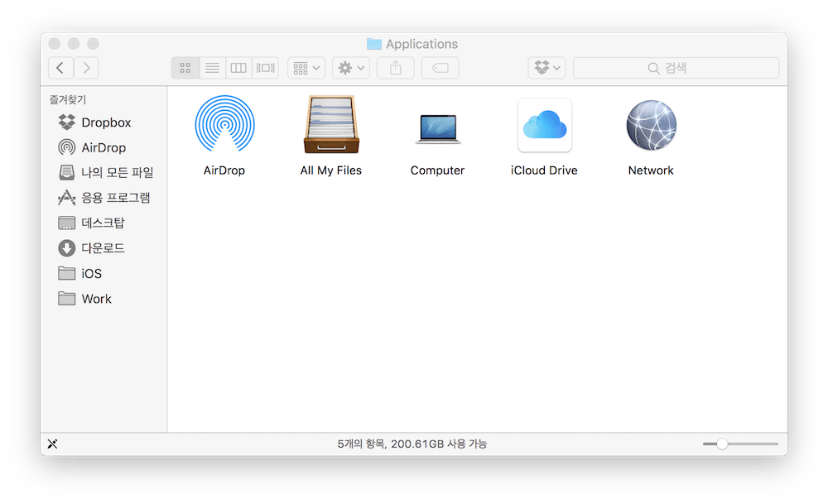Switch to column view mode

238,68
